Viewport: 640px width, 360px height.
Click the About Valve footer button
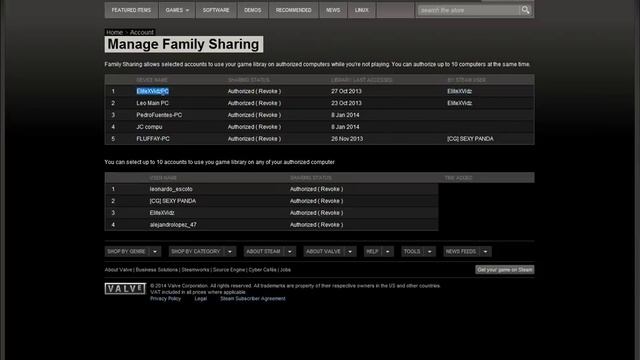click(323, 251)
